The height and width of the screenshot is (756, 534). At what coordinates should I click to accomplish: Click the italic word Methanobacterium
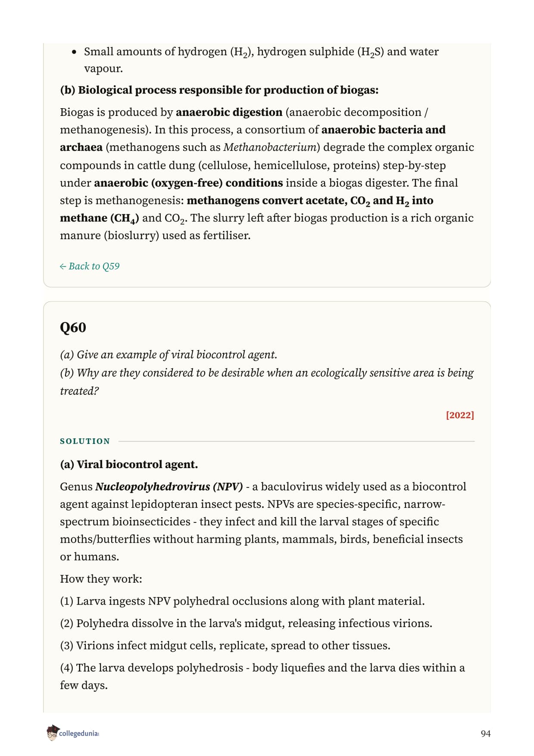[x=270, y=147]
